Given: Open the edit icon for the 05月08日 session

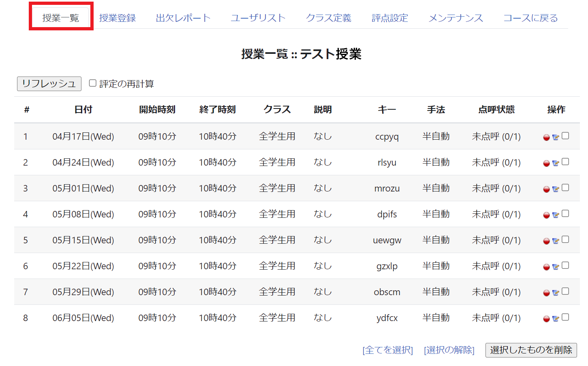Looking at the screenshot, I should tap(556, 215).
